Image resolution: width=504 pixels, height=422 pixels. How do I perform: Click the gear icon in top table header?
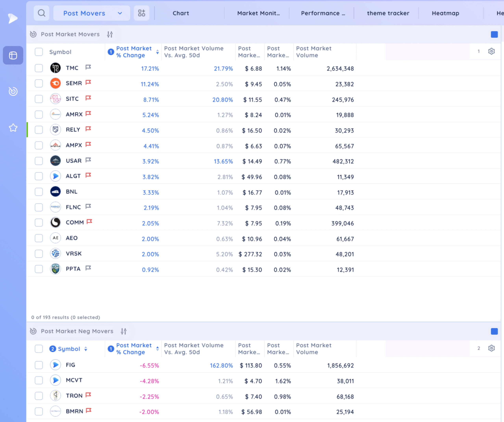tap(492, 51)
